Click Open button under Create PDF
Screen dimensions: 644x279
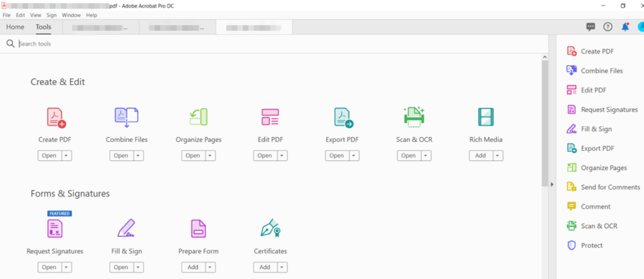tap(49, 156)
